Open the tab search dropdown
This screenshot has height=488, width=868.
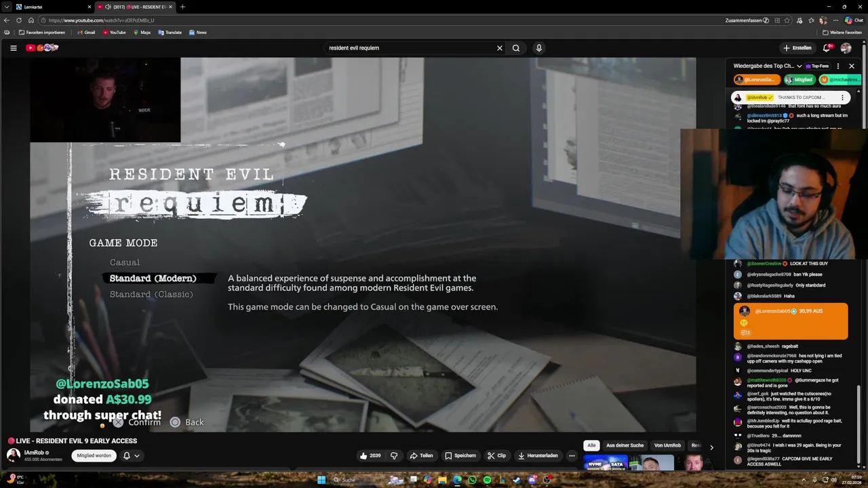coord(6,7)
